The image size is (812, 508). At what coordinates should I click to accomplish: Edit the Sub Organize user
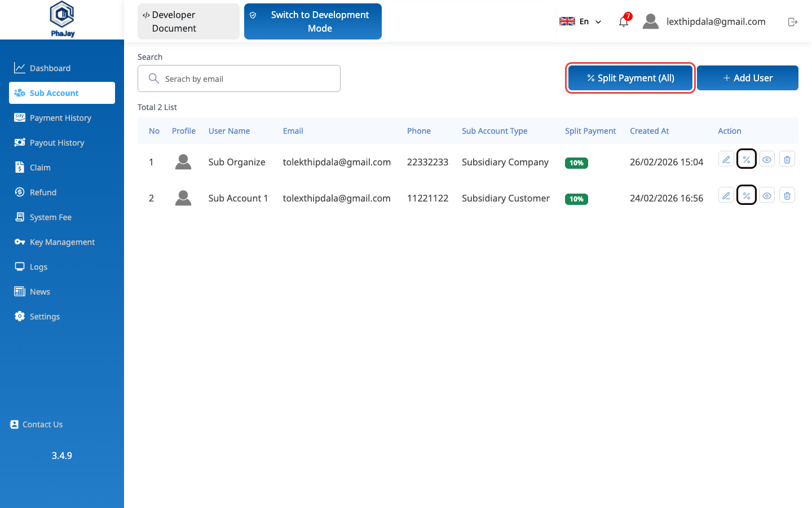[x=726, y=159]
